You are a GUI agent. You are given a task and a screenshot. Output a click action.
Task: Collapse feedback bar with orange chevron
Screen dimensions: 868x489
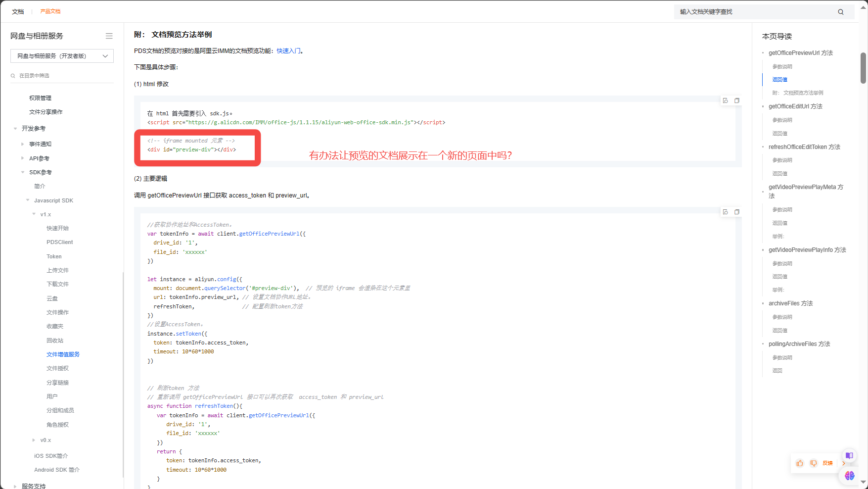[x=843, y=463]
